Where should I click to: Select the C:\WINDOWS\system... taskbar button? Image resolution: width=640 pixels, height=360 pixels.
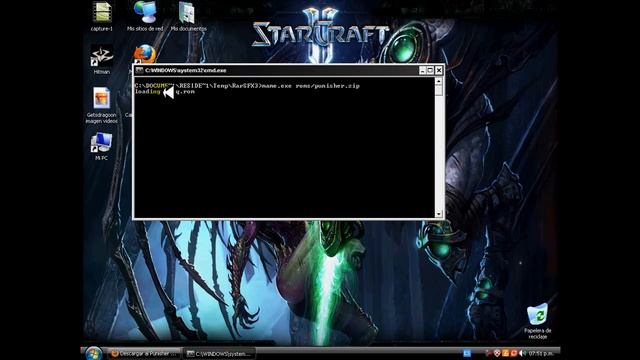(x=219, y=354)
